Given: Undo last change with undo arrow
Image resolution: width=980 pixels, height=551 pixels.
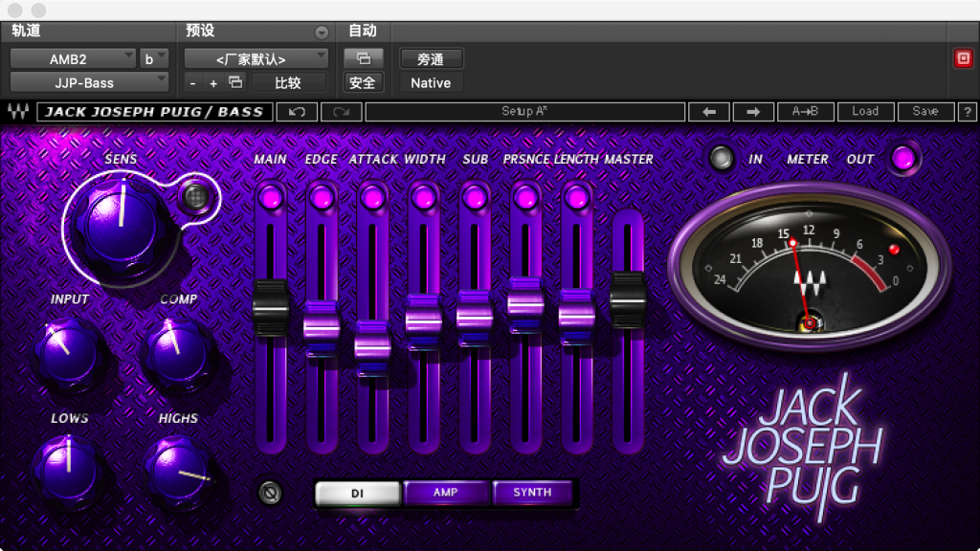Looking at the screenshot, I should point(297,112).
